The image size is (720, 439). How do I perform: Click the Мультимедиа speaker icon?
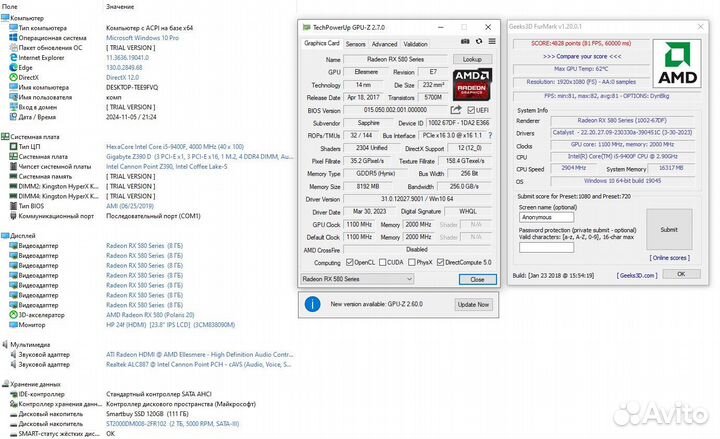coord(5,344)
